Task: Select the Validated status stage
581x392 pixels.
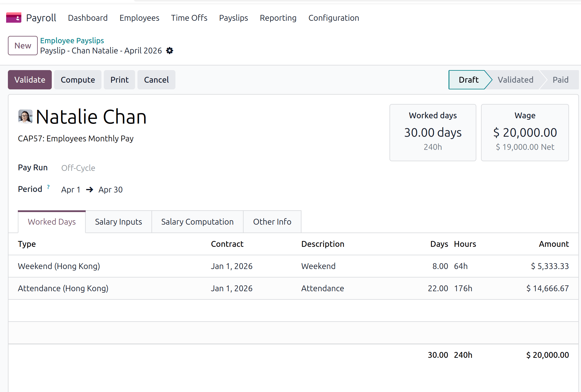Action: pyautogui.click(x=516, y=80)
